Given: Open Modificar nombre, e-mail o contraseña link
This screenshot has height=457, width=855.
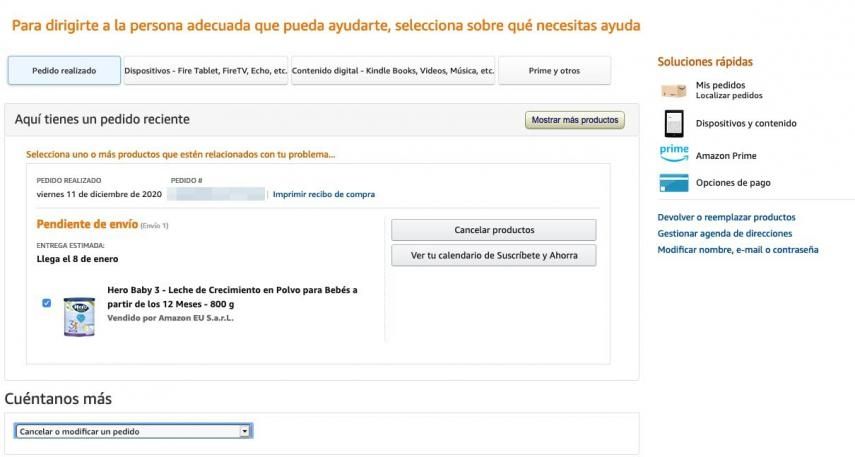Looking at the screenshot, I should tap(737, 249).
